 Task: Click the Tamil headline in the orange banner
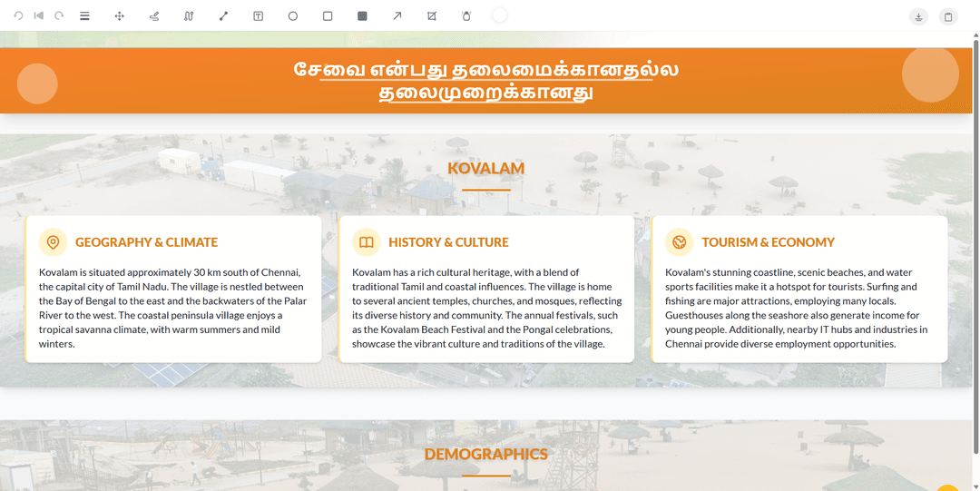pyautogui.click(x=486, y=82)
